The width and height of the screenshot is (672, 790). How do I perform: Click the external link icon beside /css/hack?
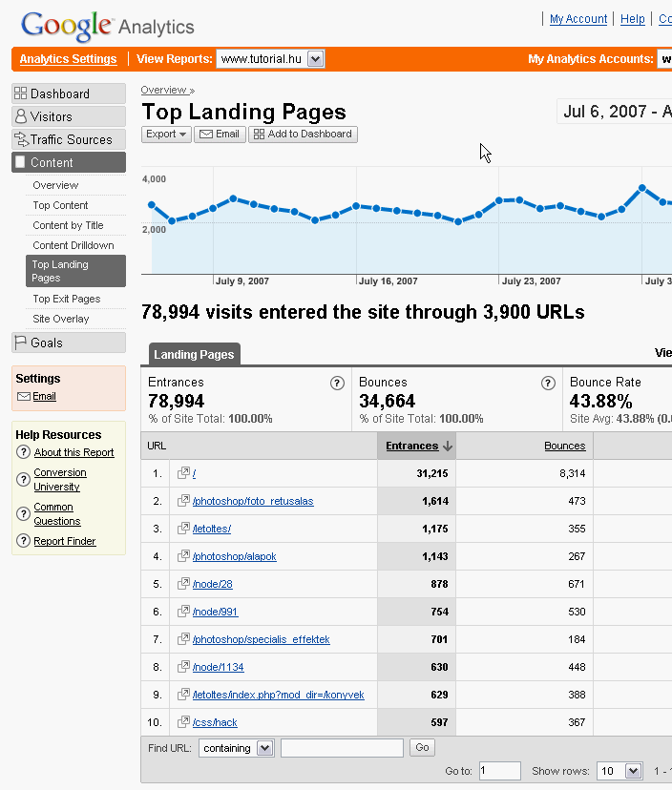[183, 722]
